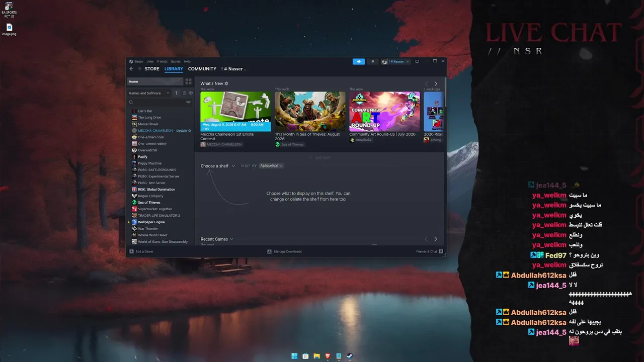Screen dimensions: 644x362
Task: Open advanced library filters icon
Action: [x=189, y=103]
